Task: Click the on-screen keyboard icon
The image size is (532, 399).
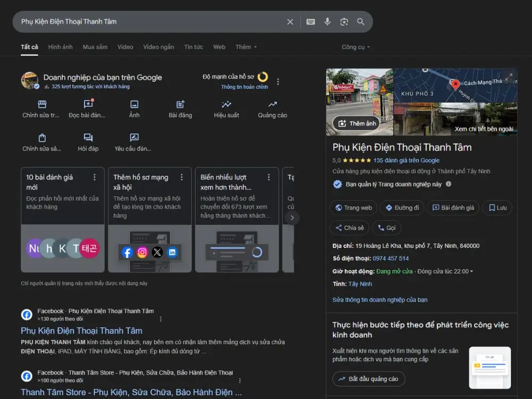Action: coord(311,22)
